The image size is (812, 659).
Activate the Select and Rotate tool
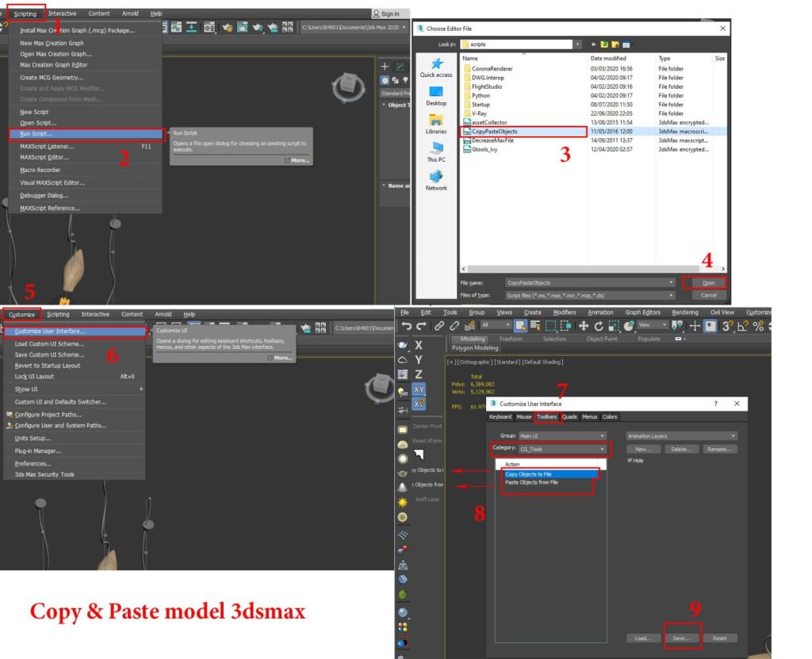pos(599,326)
